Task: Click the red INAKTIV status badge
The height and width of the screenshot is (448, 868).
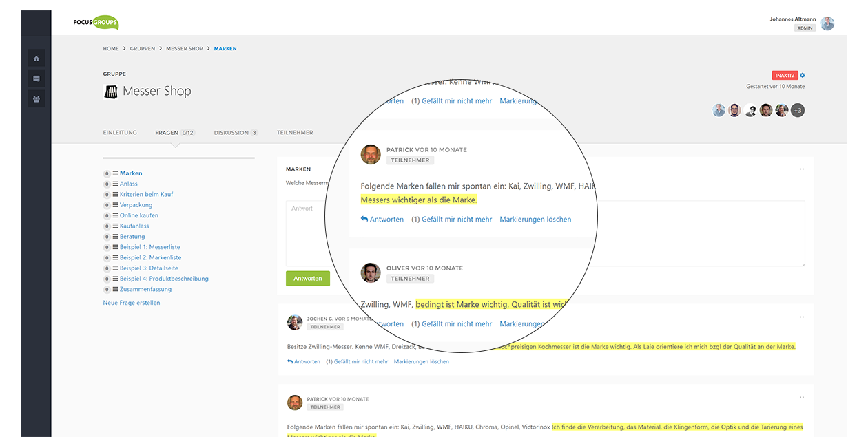Action: (785, 75)
